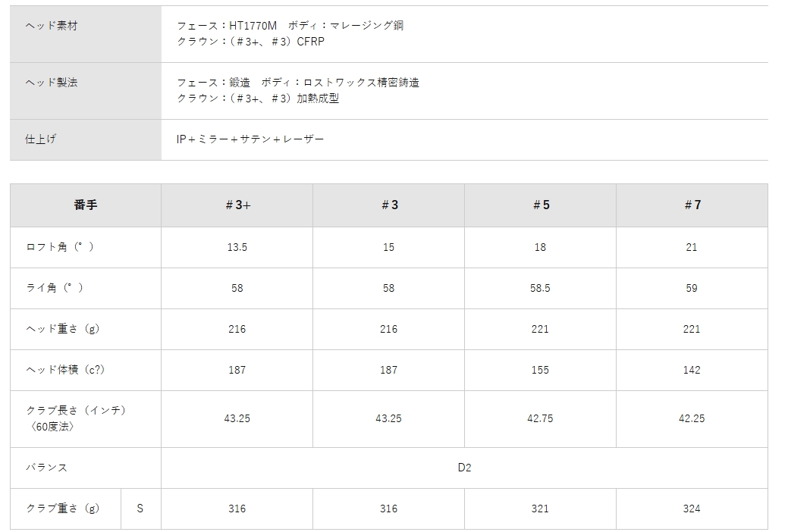Screen dimensions: 788x532
Task: Click the #3 column header
Action: click(389, 205)
